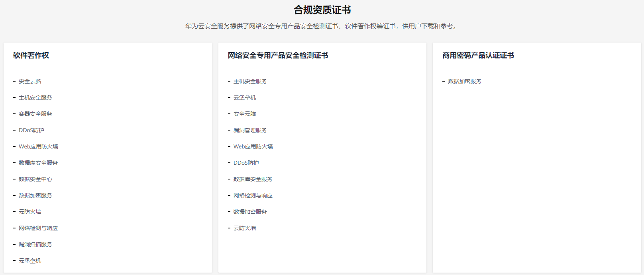Open 数据安全中心 certificate link

pos(35,179)
